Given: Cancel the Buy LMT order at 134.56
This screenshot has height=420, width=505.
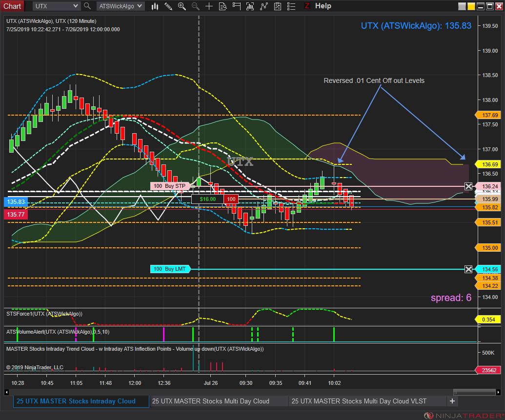Looking at the screenshot, I should pos(468,269).
